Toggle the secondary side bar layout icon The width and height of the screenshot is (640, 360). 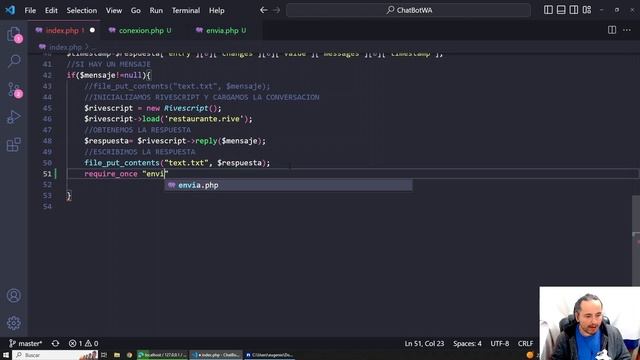click(573, 10)
